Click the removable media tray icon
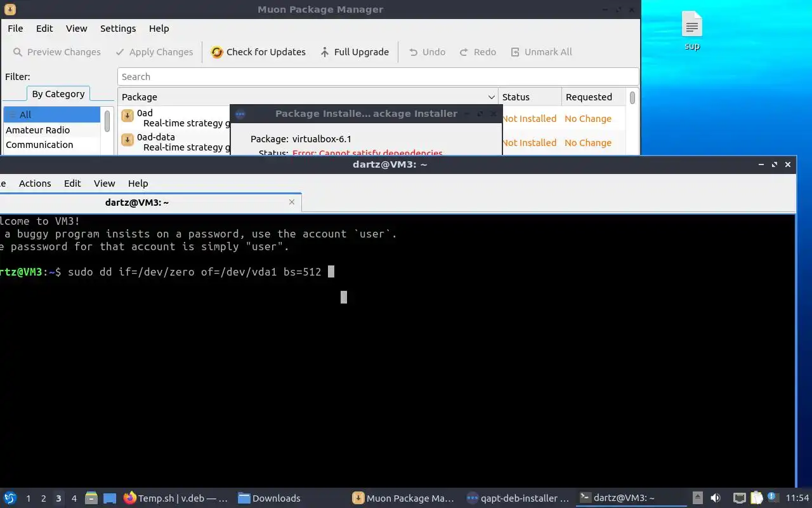Image resolution: width=812 pixels, height=508 pixels. (697, 498)
